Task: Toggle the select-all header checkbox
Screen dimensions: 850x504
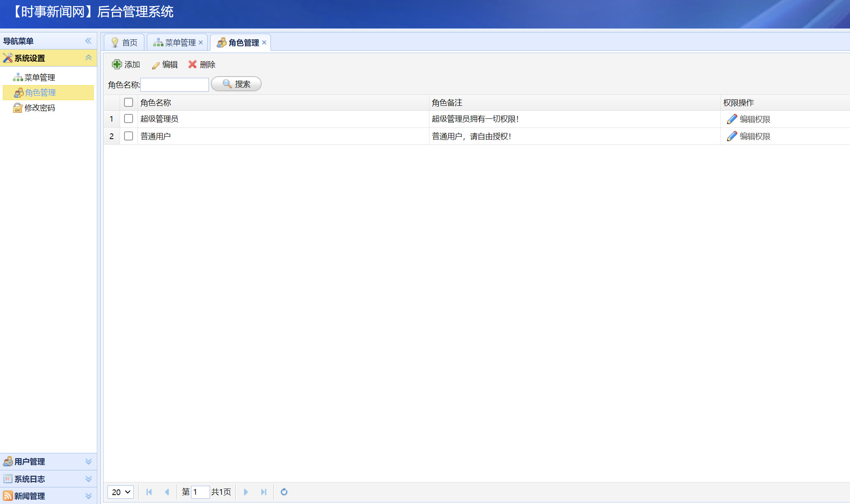Action: [x=129, y=103]
